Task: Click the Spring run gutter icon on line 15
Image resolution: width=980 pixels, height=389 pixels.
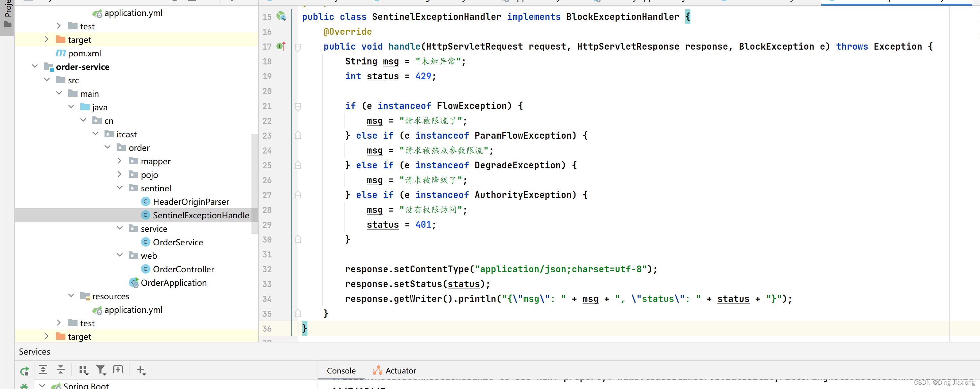Action: point(281,17)
